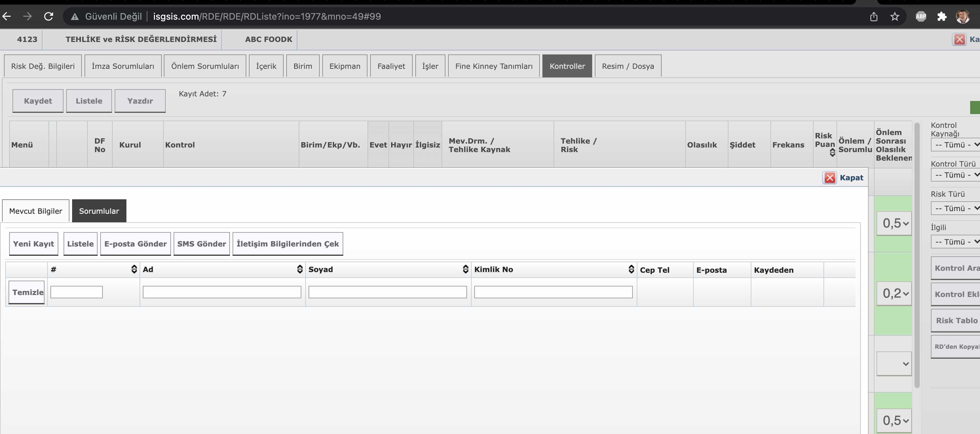Sort the Risk Puan column
The width and height of the screenshot is (980, 434).
(x=832, y=152)
